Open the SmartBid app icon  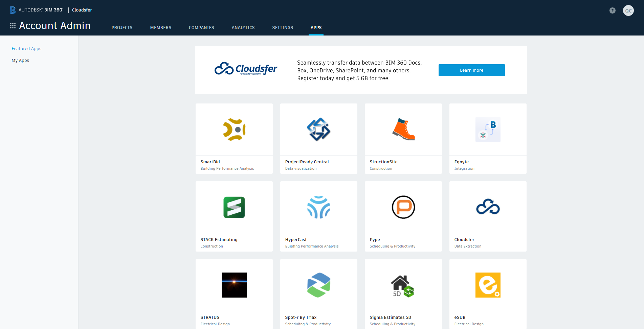pos(234,130)
